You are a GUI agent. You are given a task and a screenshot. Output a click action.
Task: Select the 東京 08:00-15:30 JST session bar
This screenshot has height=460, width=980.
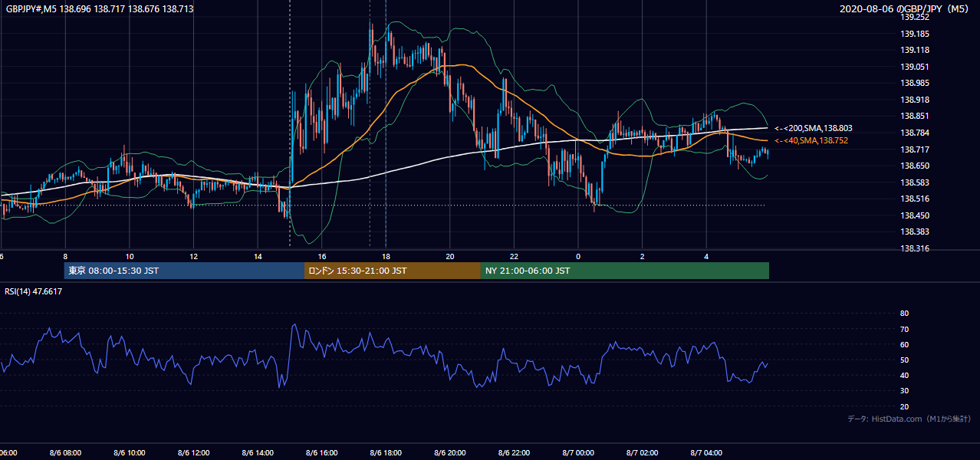click(184, 271)
